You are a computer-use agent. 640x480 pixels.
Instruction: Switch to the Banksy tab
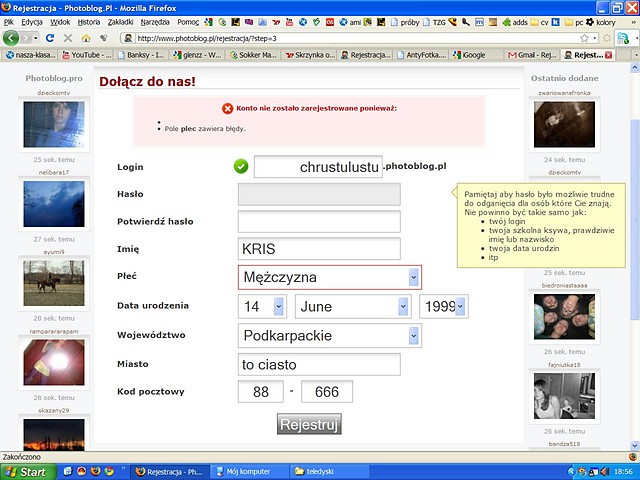click(x=142, y=55)
